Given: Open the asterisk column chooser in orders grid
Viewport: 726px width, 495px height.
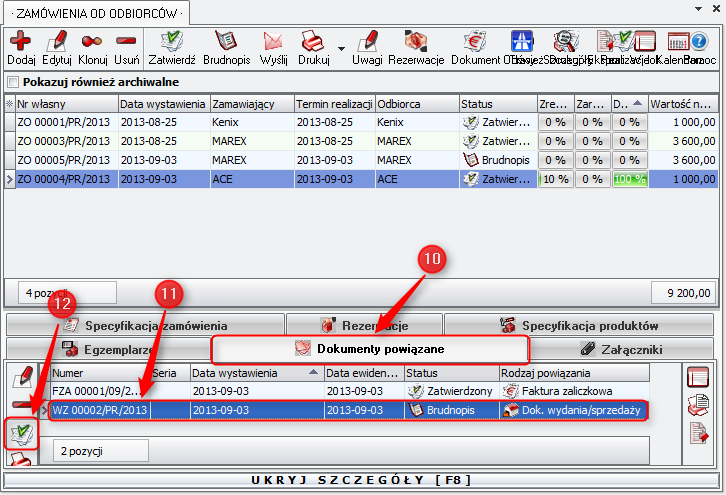Looking at the screenshot, I should 9,104.
